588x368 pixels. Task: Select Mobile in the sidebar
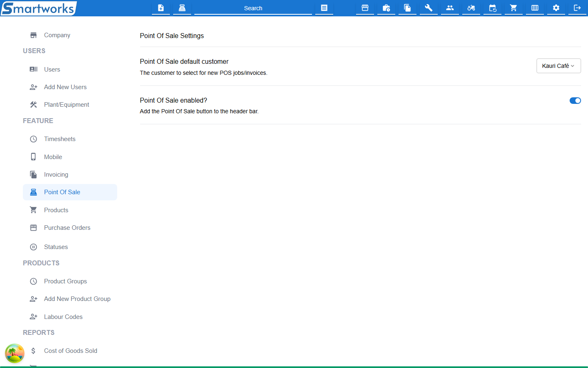click(x=70, y=157)
